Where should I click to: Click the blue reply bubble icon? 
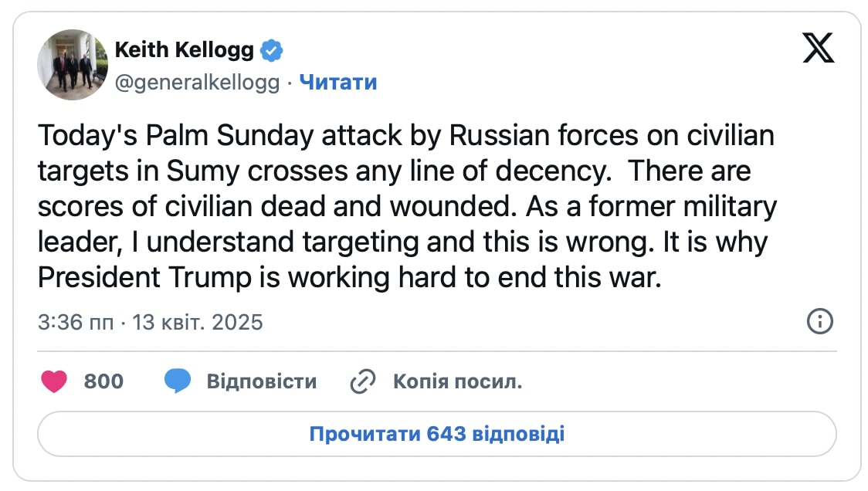178,381
